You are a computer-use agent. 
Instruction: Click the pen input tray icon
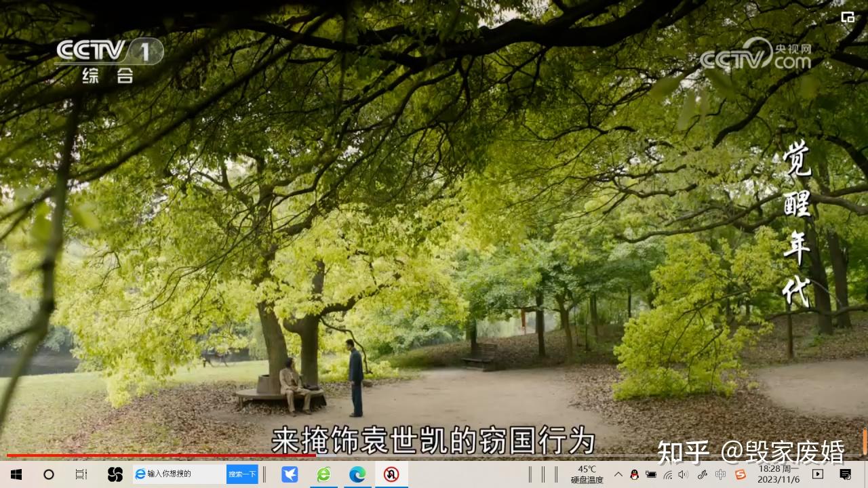(702, 474)
